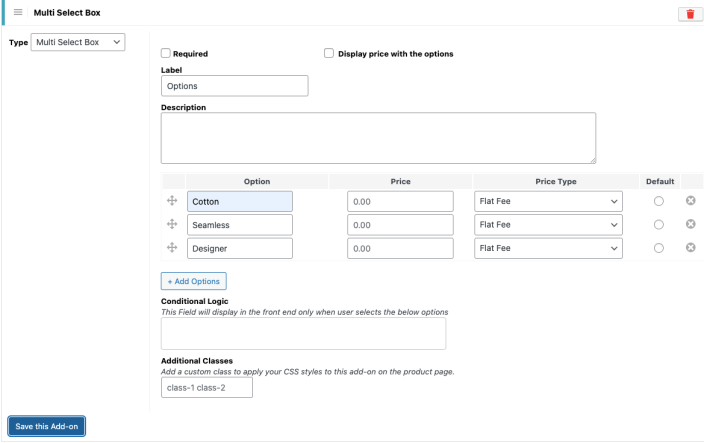Click into the Label text field
704x443 pixels.
[234, 86]
